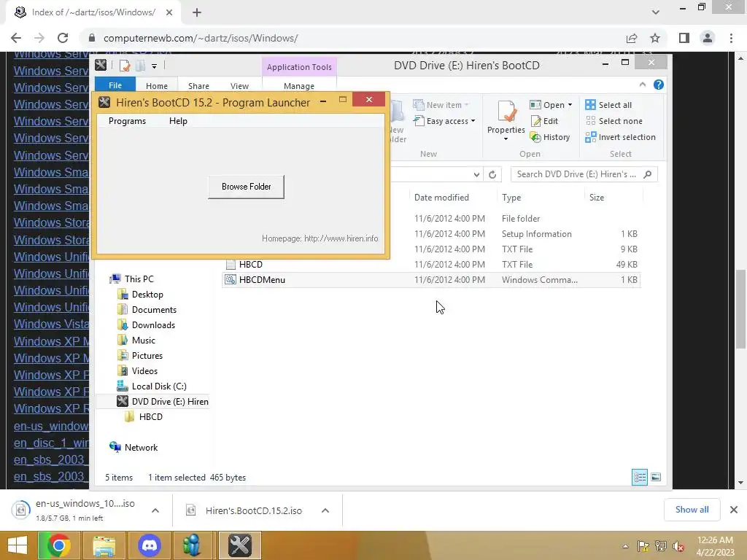Viewport: 747px width, 560px height.
Task: Click the Chrome address bar URL
Action: coord(201,38)
